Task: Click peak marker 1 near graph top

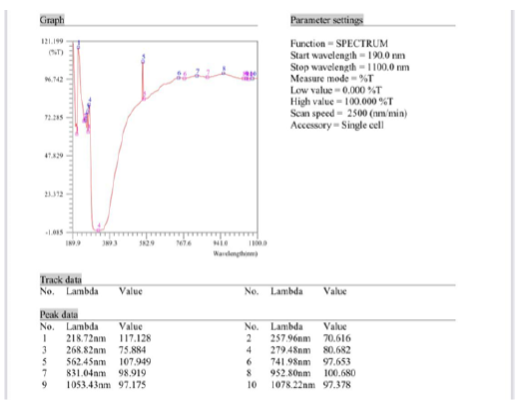Action: pos(79,47)
